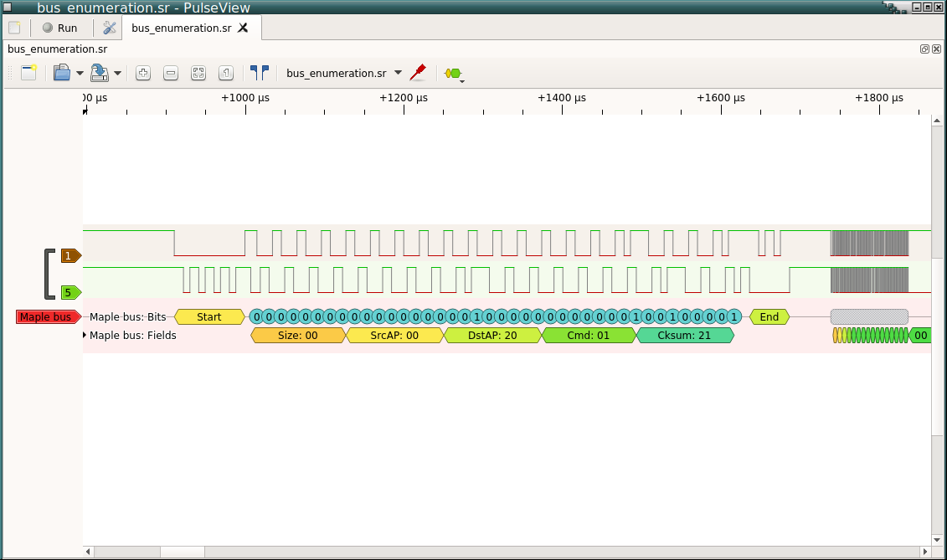947x560 pixels.
Task: Select the End annotation in Bits row
Action: 769,316
